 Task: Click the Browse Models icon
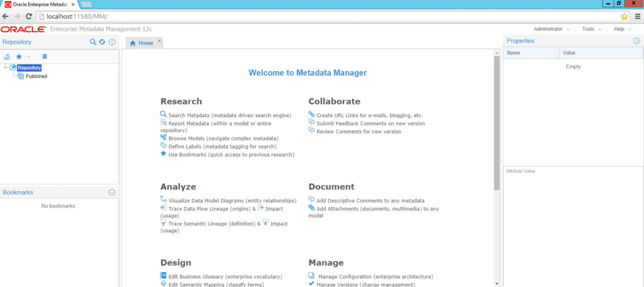tap(164, 137)
